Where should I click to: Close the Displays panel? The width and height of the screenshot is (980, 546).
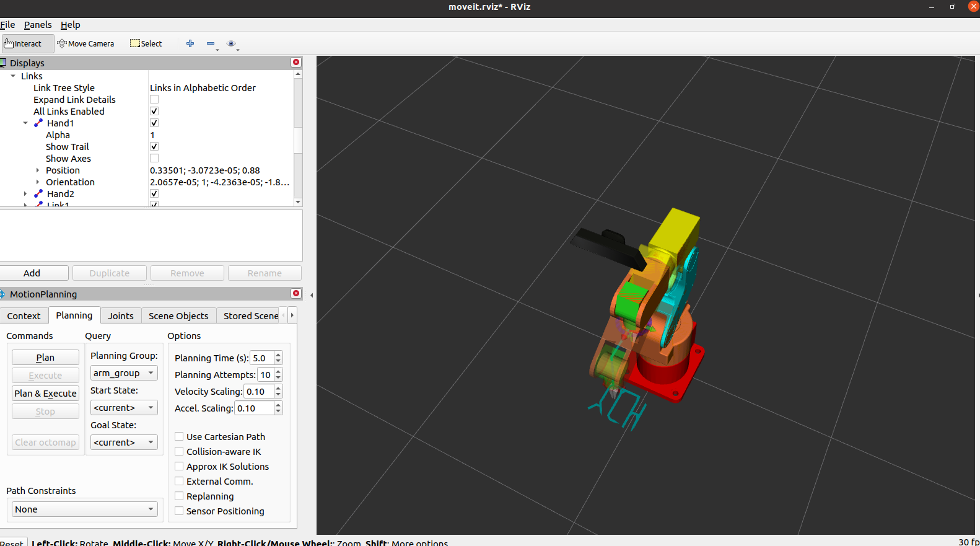296,63
